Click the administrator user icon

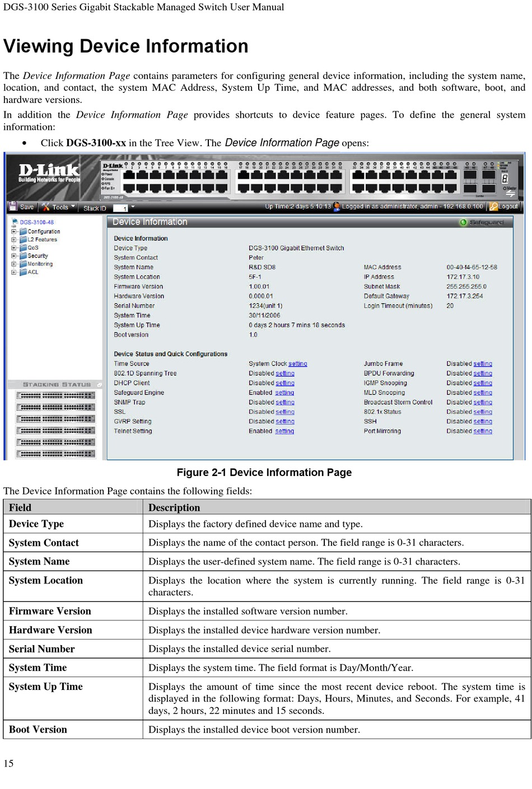[x=337, y=206]
